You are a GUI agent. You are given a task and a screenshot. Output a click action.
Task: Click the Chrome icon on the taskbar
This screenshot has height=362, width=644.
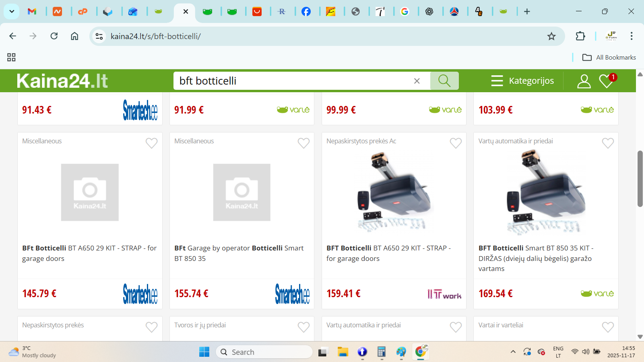click(x=421, y=352)
